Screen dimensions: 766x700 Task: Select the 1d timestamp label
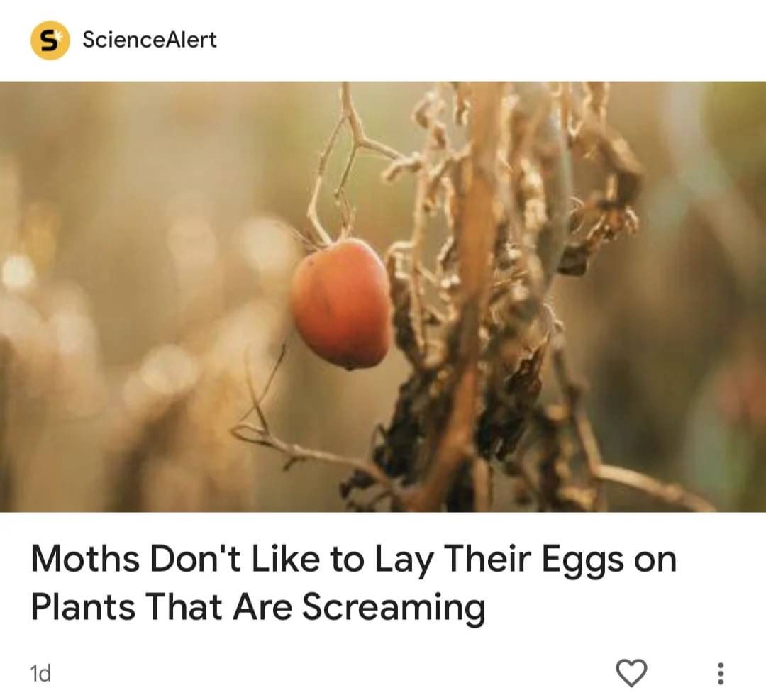point(40,674)
